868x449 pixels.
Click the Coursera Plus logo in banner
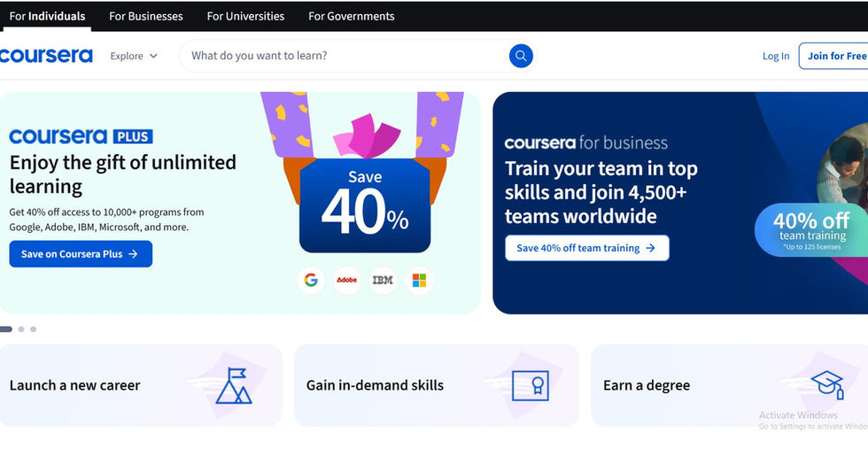[81, 136]
